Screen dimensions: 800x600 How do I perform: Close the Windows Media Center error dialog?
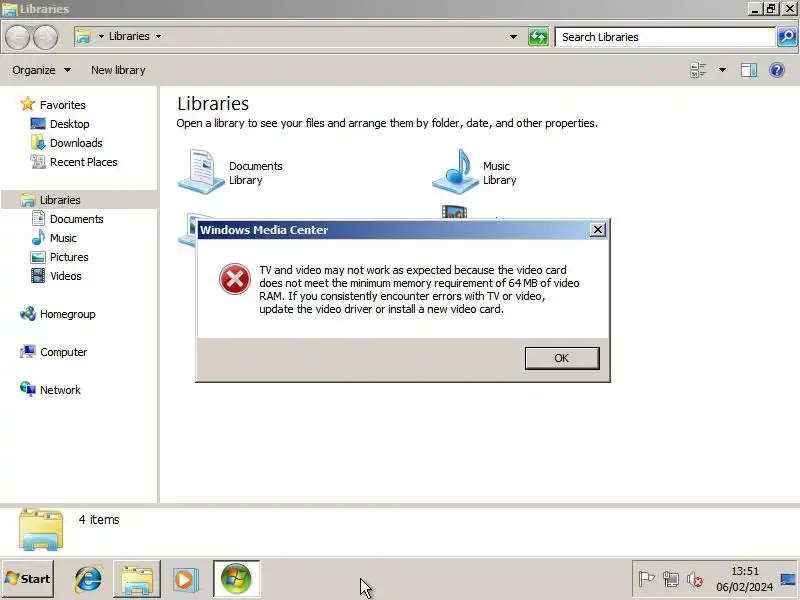(x=597, y=230)
